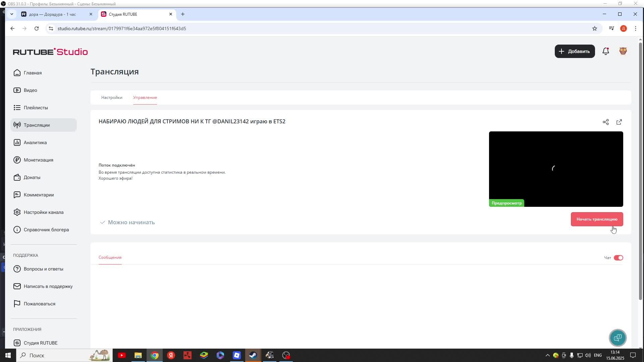Go back in browser
Viewport: 644px width, 362px height.
(12, 28)
